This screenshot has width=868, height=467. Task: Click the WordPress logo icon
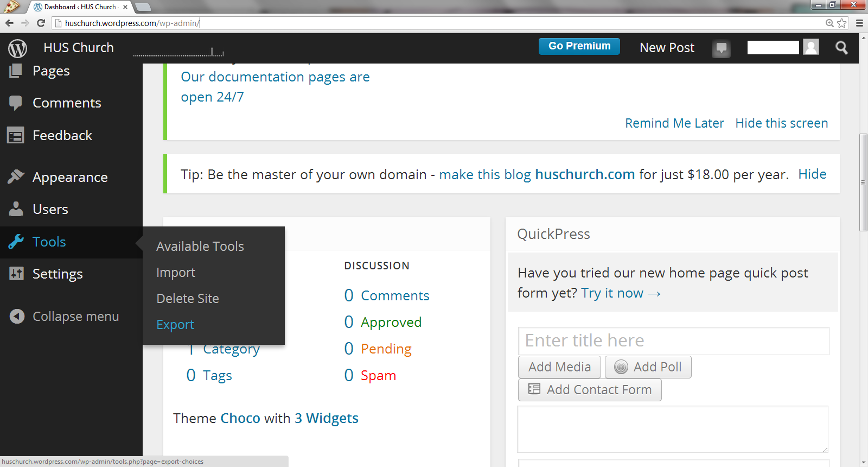(17, 48)
